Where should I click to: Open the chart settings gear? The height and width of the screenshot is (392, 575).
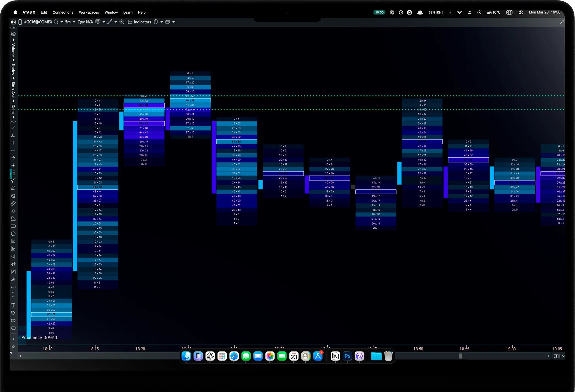tap(13, 34)
